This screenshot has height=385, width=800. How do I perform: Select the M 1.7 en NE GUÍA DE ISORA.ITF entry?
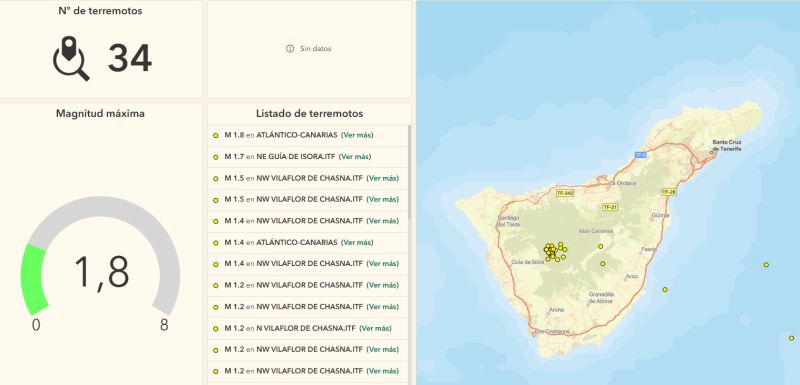pyautogui.click(x=308, y=157)
